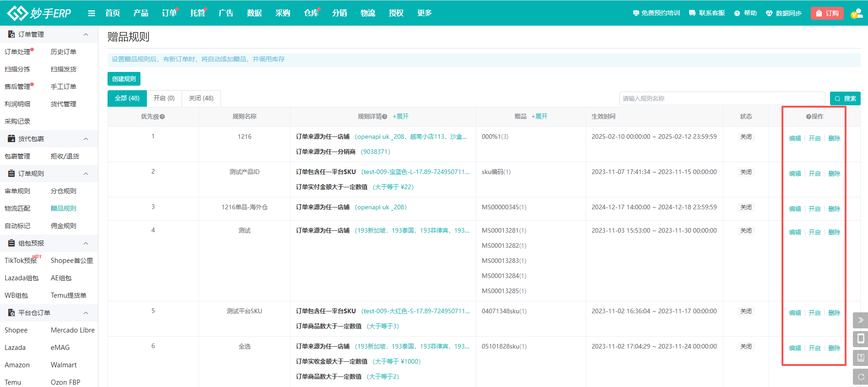Enable rule 1216 via 开启 link

pos(814,138)
